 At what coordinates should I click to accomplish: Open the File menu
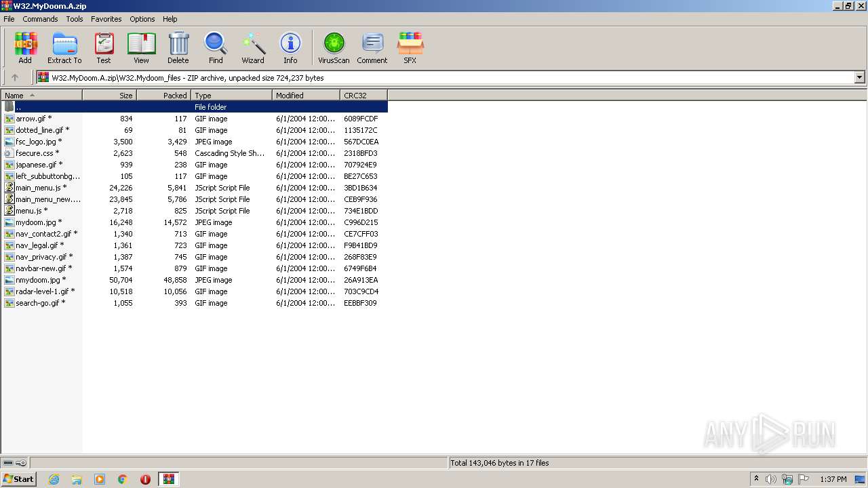[9, 19]
